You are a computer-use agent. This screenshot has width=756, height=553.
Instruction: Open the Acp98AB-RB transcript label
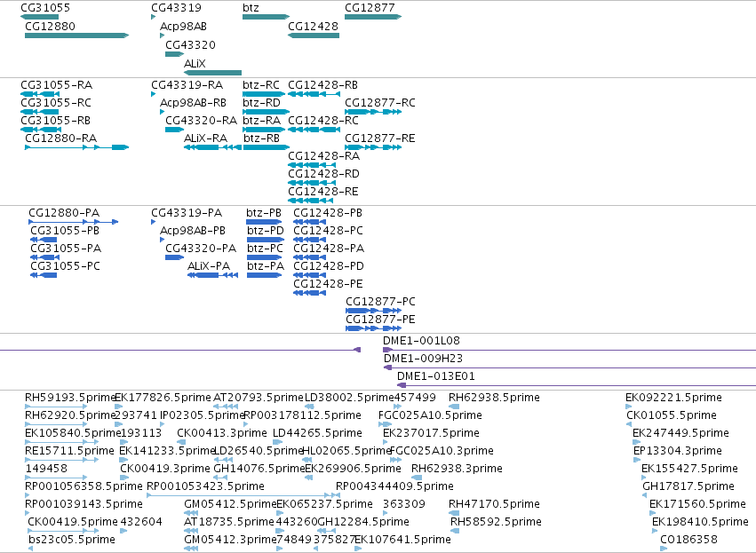coord(194,103)
